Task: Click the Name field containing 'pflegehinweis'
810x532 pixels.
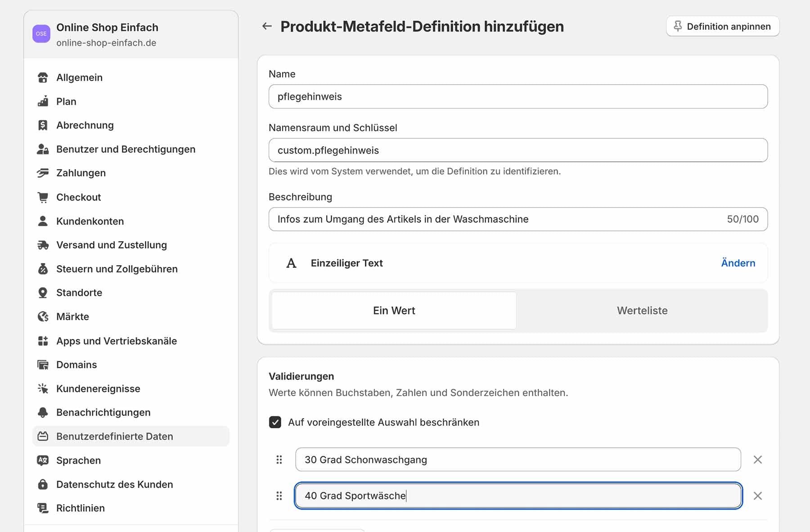Action: 517,96
